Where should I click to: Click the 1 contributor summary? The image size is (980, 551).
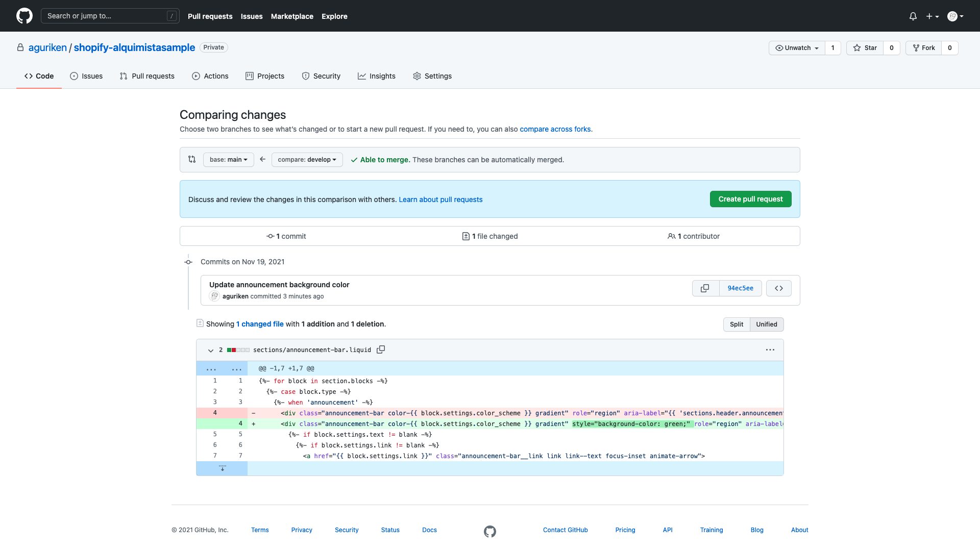tap(693, 236)
